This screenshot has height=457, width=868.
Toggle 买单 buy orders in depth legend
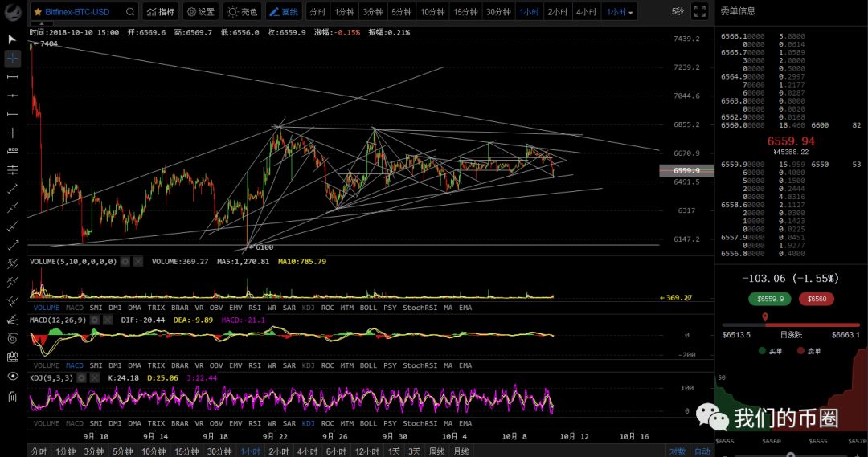pos(771,351)
